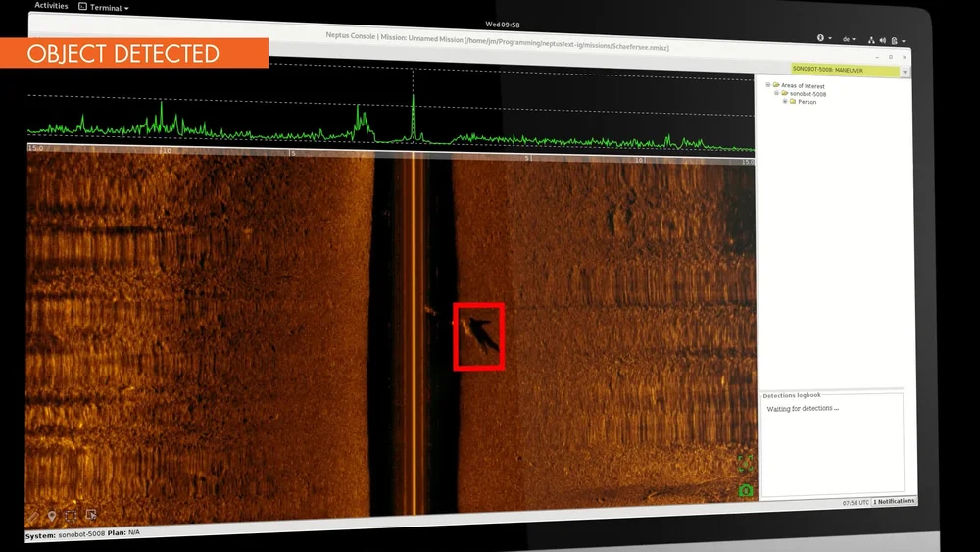The image size is (980, 552).
Task: Select the dashed rectangle selection tool
Action: point(71,516)
